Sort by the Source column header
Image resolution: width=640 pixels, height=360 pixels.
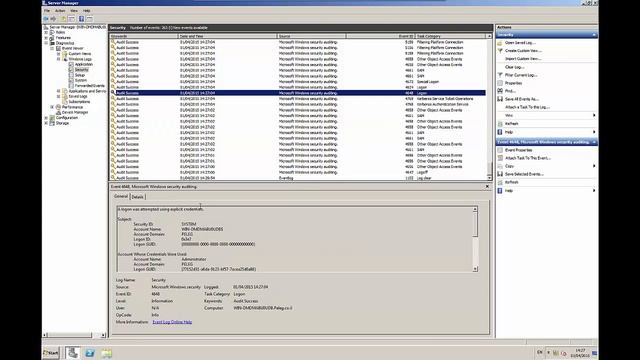pyautogui.click(x=311, y=36)
